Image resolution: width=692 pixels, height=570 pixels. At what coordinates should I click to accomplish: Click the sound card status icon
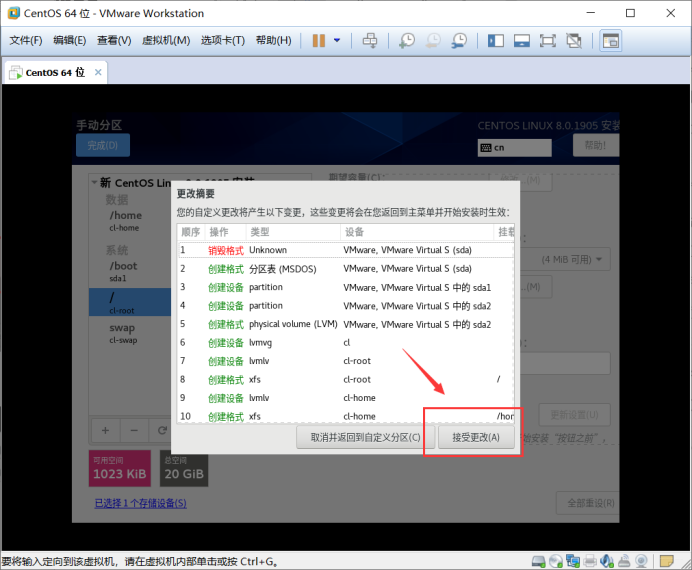[607, 561]
